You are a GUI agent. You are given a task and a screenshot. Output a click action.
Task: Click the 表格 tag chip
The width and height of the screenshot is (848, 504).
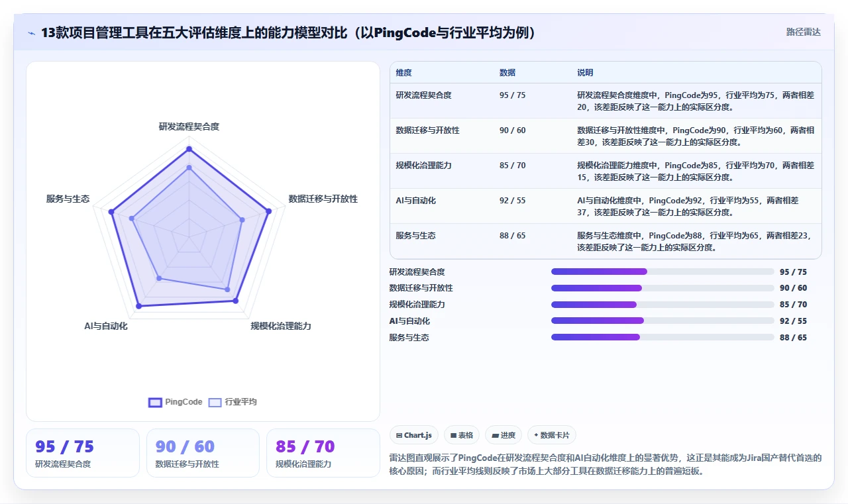tap(462, 435)
